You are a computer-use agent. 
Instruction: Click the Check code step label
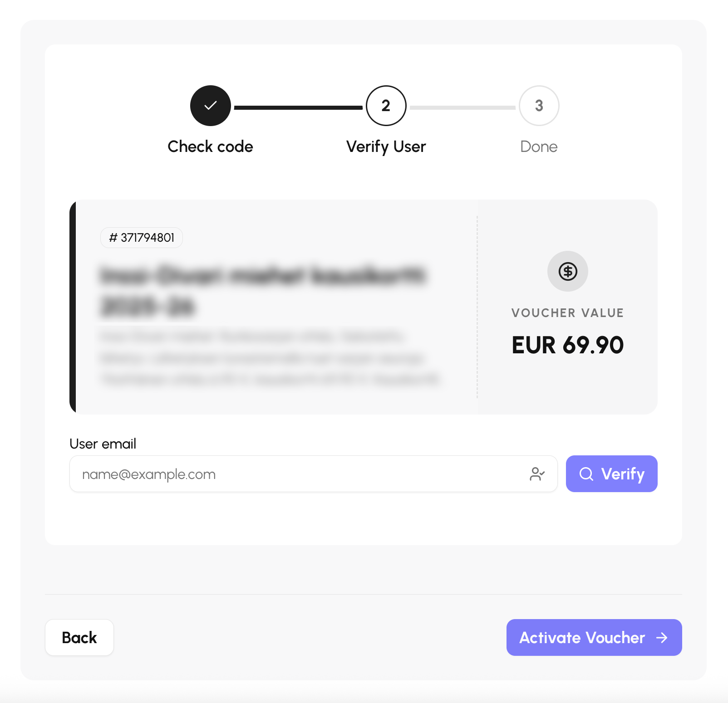(x=211, y=146)
